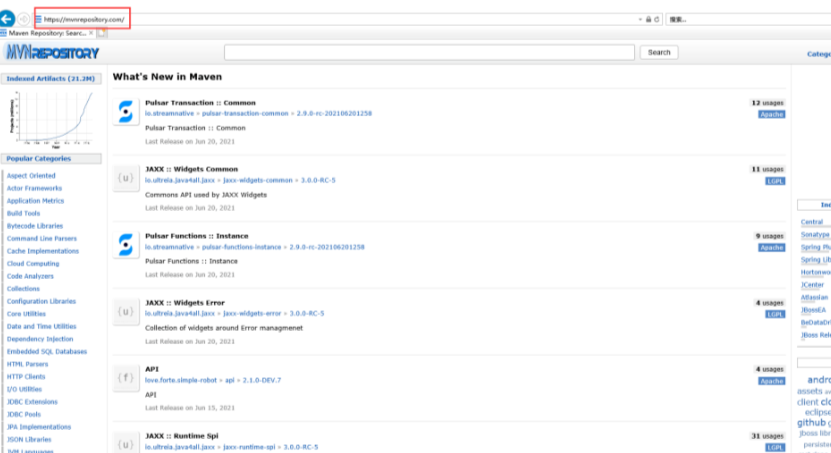Open the address bar dropdown arrow
Image resolution: width=831 pixels, height=453 pixels.
(x=640, y=19)
